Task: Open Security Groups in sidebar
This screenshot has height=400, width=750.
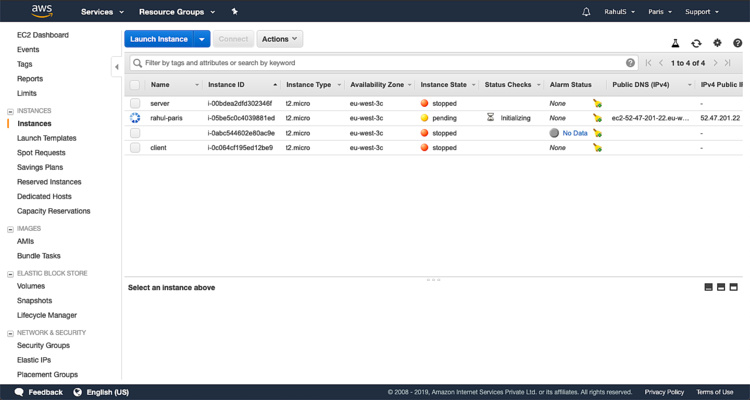Action: tap(43, 345)
